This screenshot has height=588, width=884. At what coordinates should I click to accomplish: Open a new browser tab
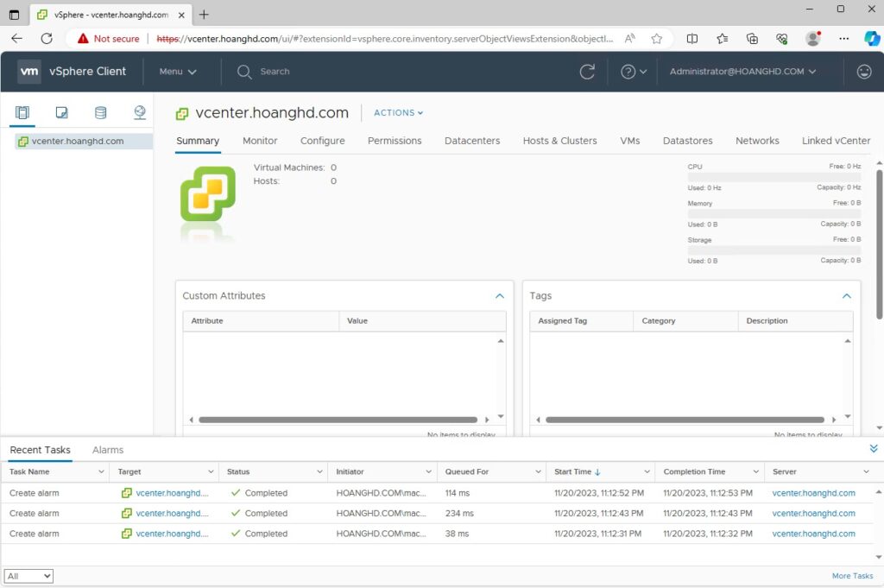204,15
